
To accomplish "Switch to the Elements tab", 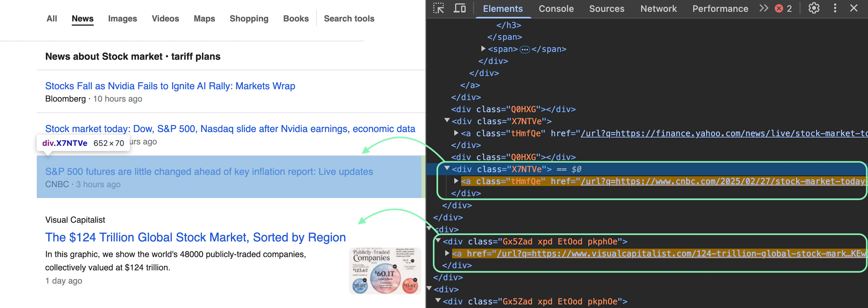I will point(503,9).
